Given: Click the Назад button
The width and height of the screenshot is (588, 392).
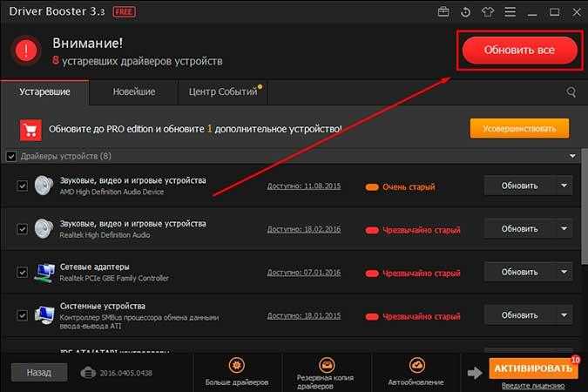Looking at the screenshot, I should (x=39, y=373).
